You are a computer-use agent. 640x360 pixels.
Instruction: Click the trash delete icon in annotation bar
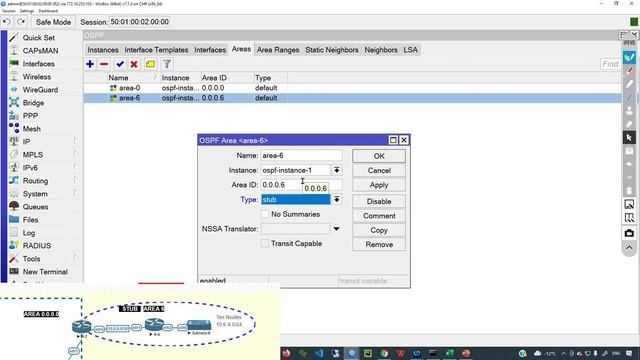629,191
